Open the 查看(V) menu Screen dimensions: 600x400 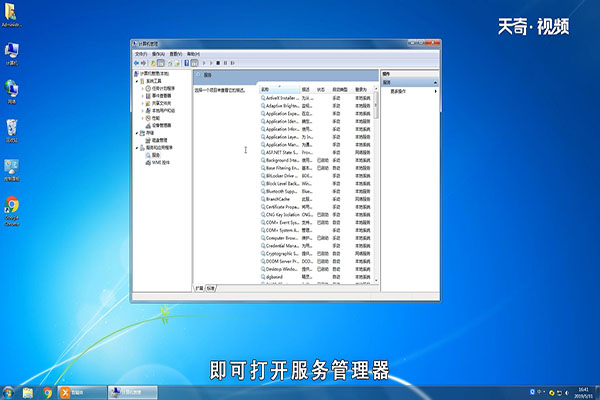[x=176, y=54]
